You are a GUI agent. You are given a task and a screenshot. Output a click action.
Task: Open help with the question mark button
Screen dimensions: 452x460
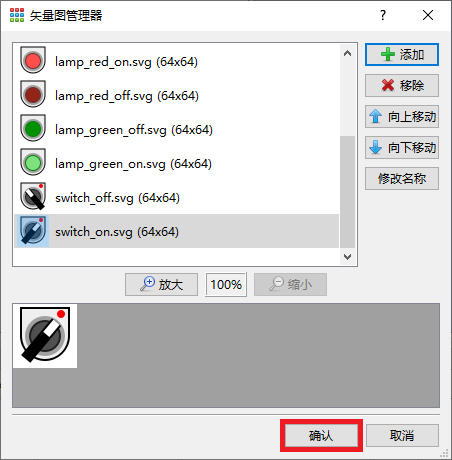[383, 15]
